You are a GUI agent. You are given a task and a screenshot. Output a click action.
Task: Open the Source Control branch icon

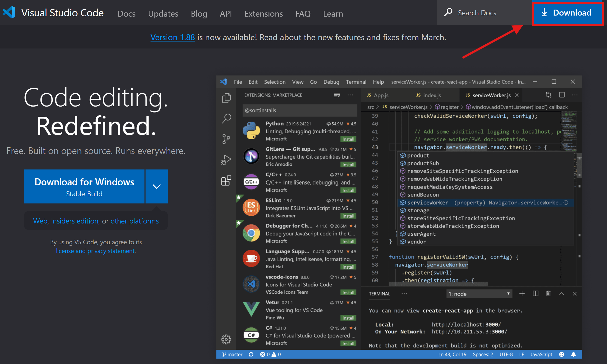(226, 139)
